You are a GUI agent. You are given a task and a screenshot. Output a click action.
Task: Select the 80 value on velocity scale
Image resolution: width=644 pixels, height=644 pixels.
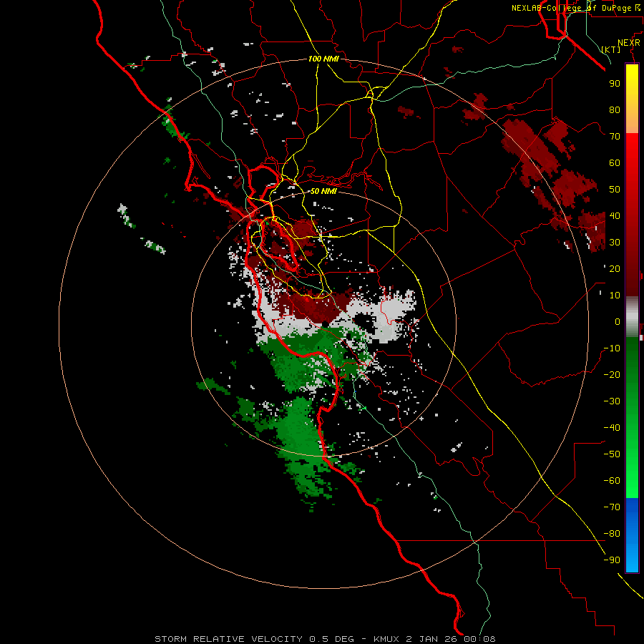click(x=615, y=109)
